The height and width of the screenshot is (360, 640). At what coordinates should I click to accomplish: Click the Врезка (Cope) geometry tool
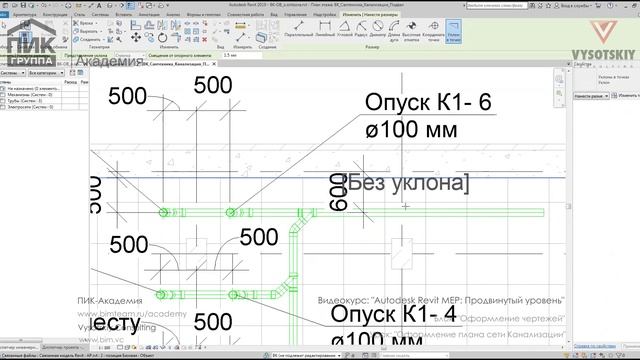click(x=84, y=23)
